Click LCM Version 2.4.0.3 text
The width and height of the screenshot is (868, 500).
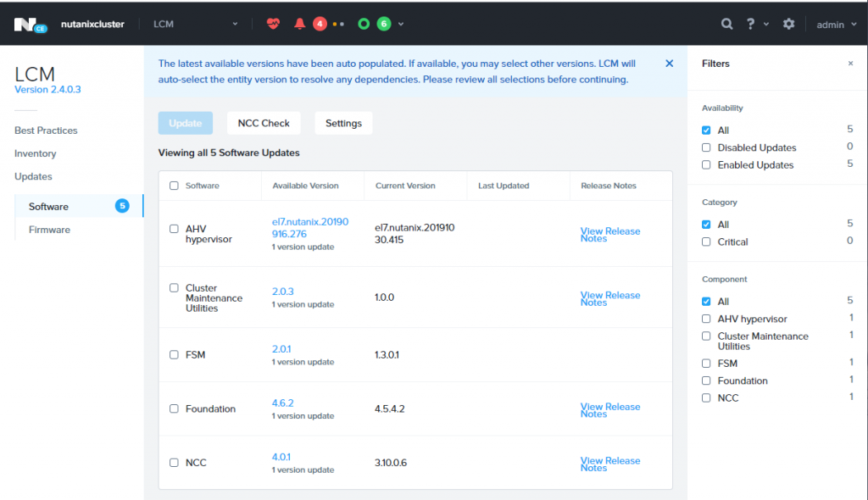pos(47,89)
